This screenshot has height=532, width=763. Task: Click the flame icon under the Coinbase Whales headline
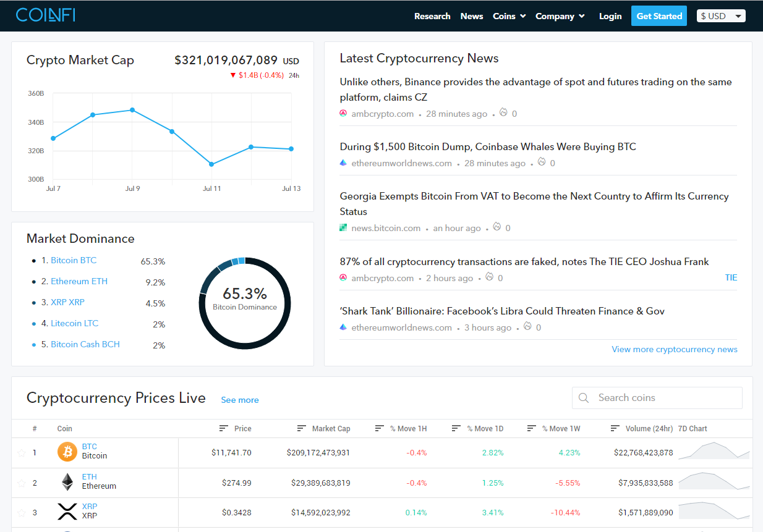click(542, 162)
